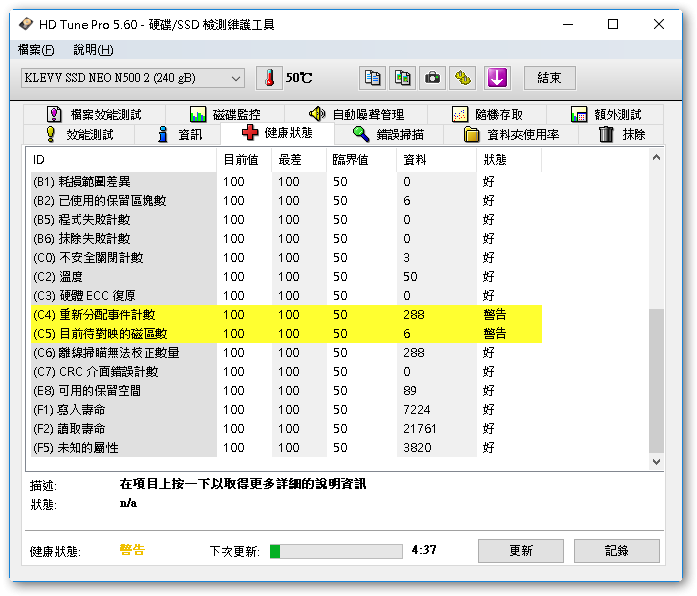Screen dimensions: 697x596
Task: Select the (B2) 已使用的保留區塊數 row
Action: pos(286,200)
